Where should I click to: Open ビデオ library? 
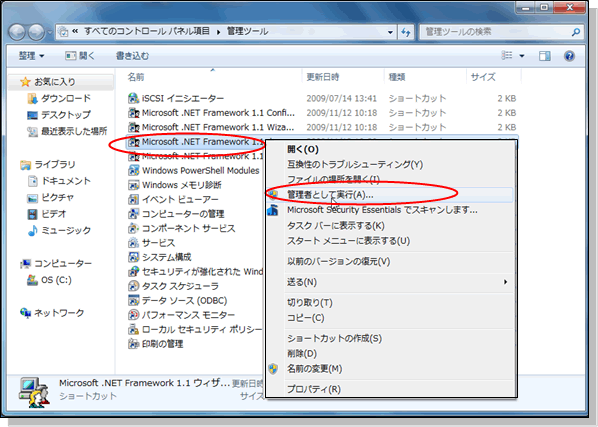coord(53,214)
